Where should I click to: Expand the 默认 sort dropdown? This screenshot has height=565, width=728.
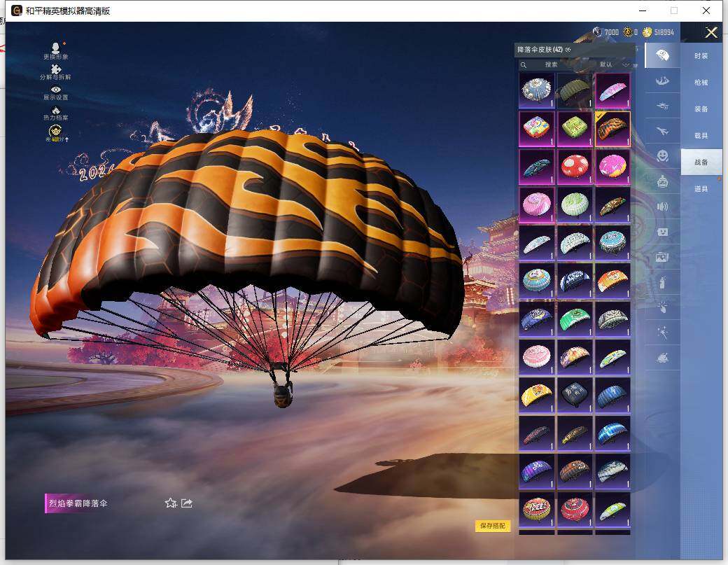615,64
